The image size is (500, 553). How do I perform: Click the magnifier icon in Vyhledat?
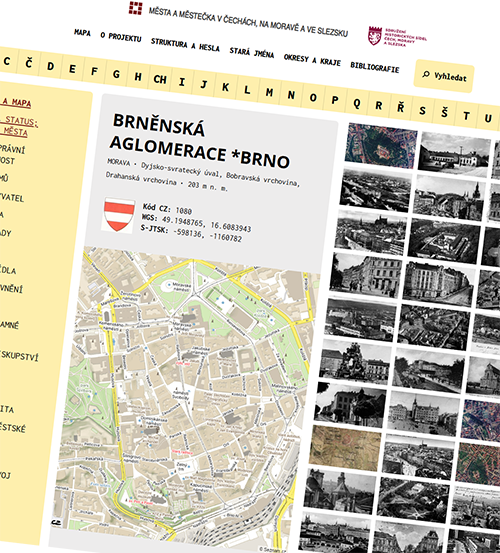pos(426,74)
